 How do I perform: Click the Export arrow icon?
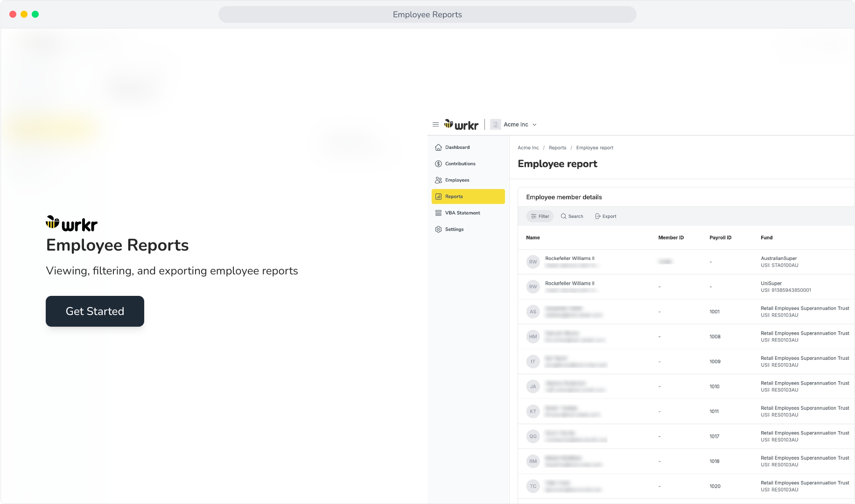pyautogui.click(x=598, y=216)
